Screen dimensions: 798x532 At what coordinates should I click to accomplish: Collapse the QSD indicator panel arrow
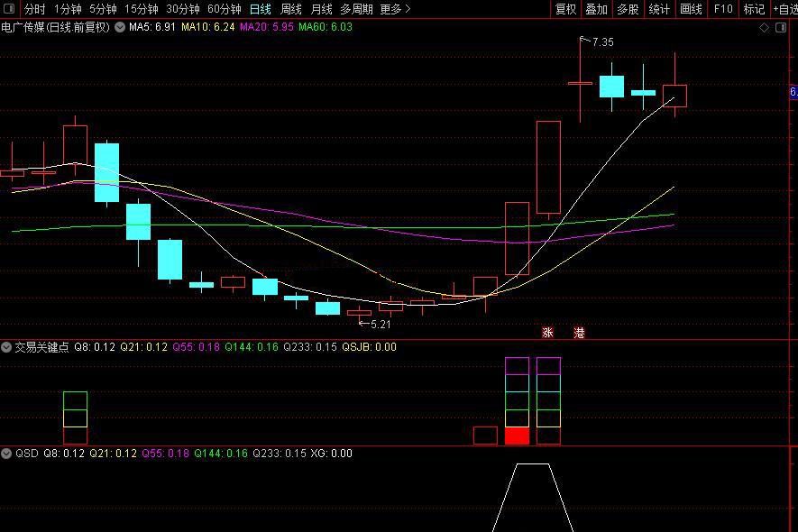(6, 454)
